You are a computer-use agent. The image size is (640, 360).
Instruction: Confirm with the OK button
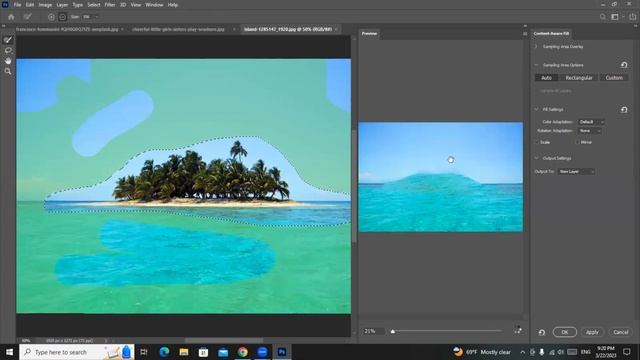pyautogui.click(x=564, y=332)
